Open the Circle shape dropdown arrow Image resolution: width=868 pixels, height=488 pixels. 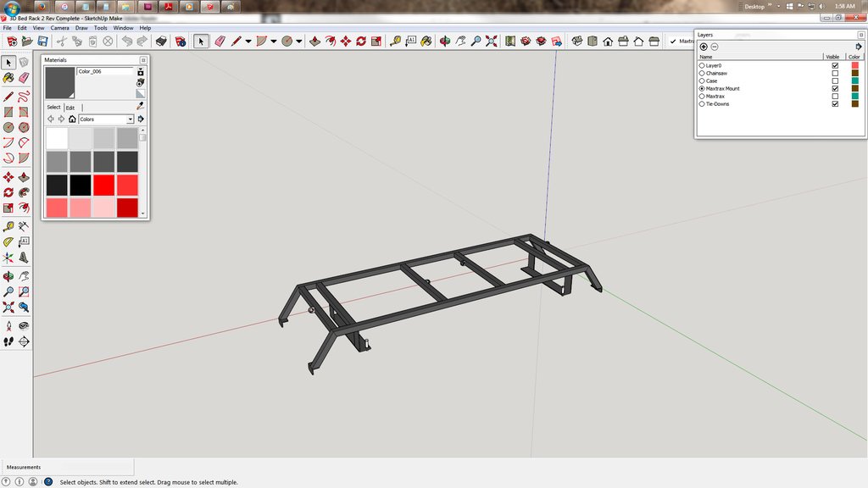[299, 41]
